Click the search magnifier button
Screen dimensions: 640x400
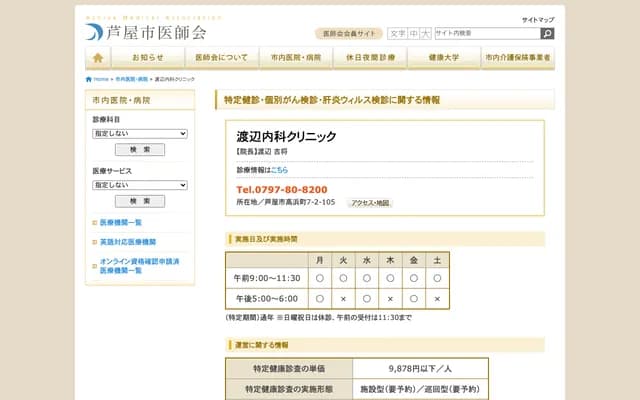[547, 33]
